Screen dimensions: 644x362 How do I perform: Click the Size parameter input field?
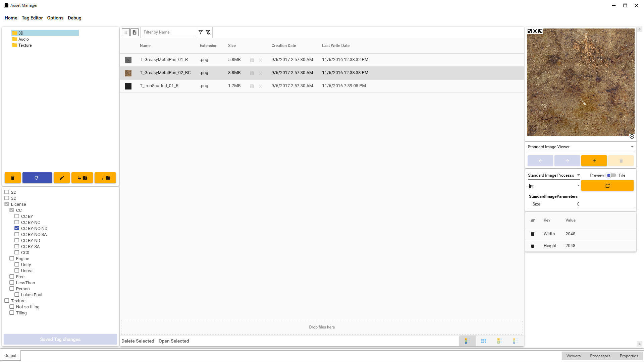point(605,204)
